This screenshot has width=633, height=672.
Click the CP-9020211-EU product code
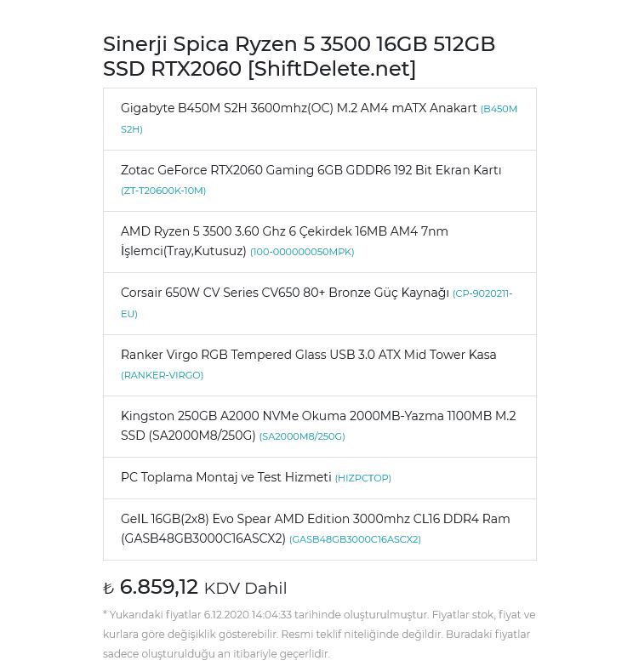click(x=482, y=293)
